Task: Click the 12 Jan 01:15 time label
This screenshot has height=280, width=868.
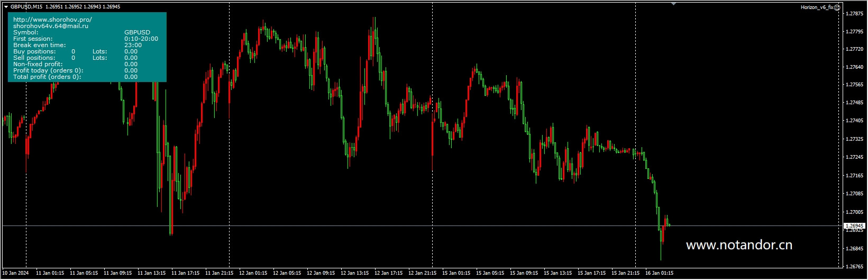Action: click(x=253, y=273)
